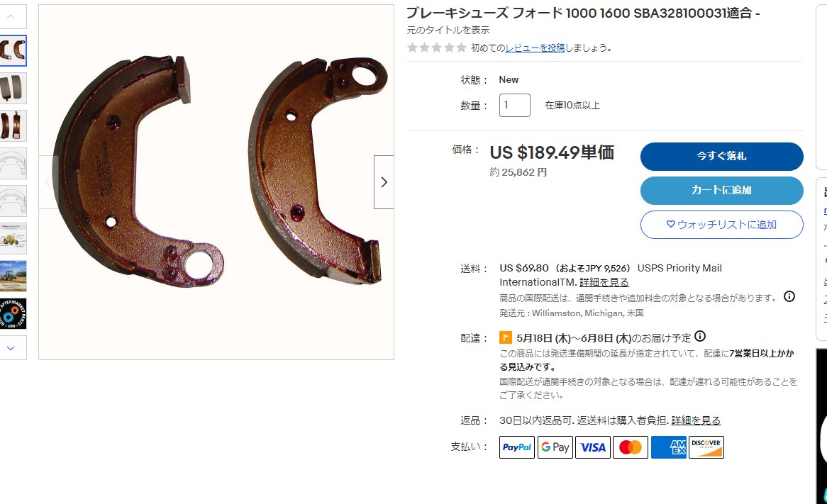Click 今すぐ落札 buy now button

point(721,156)
